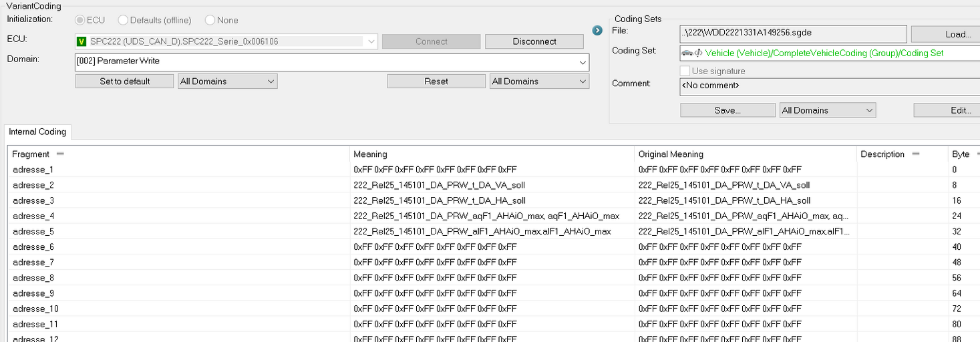Image resolution: width=980 pixels, height=342 pixels.
Task: Select the ECU initialization radio button
Action: [x=80, y=20]
